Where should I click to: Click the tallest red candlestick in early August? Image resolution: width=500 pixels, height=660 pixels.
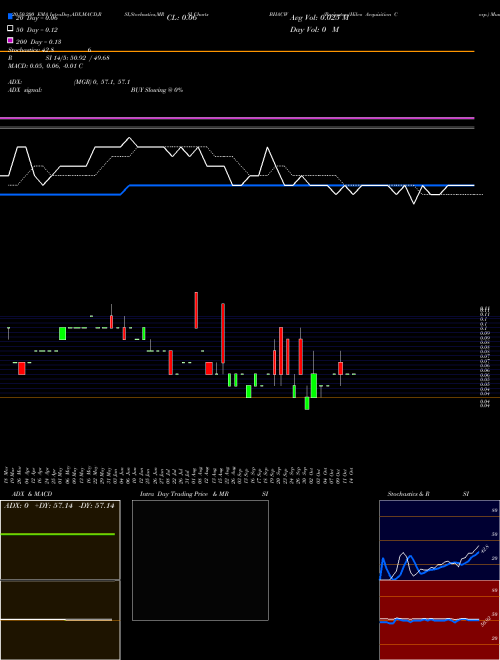click(196, 310)
